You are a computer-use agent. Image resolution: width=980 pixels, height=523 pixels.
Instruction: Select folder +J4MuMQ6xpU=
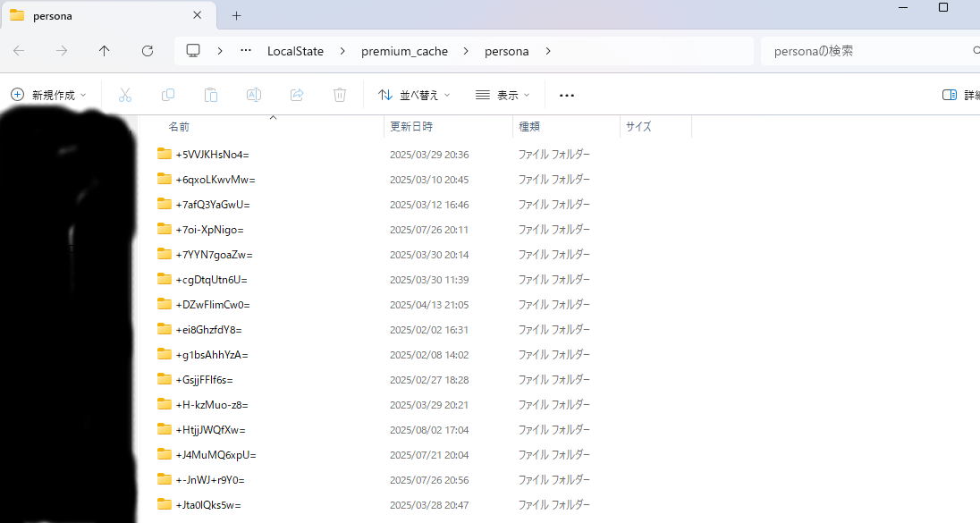click(216, 454)
